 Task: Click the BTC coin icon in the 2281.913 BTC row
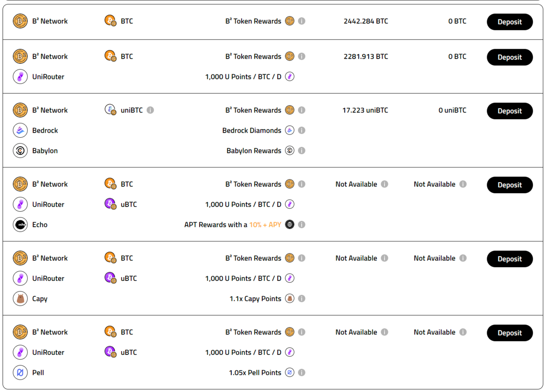[x=111, y=56]
